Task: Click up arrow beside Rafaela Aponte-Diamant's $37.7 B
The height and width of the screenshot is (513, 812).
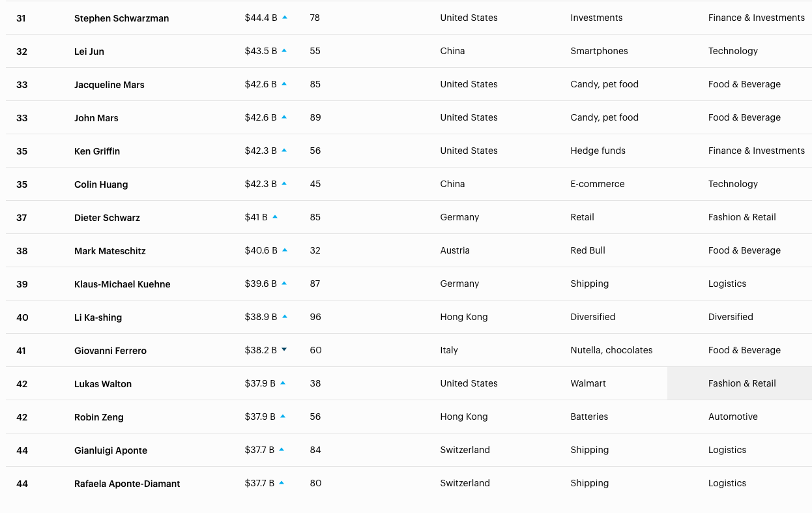Action: pos(282,483)
